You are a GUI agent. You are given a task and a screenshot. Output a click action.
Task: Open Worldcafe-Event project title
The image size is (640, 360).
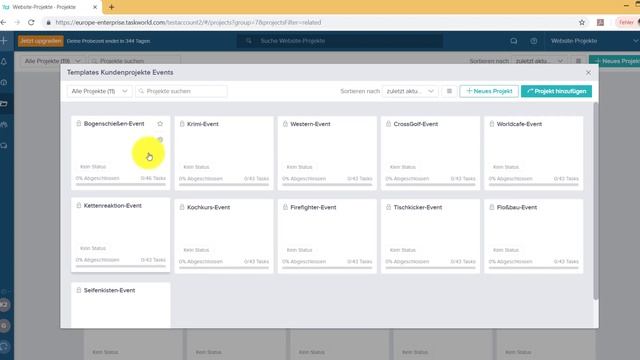[519, 124]
